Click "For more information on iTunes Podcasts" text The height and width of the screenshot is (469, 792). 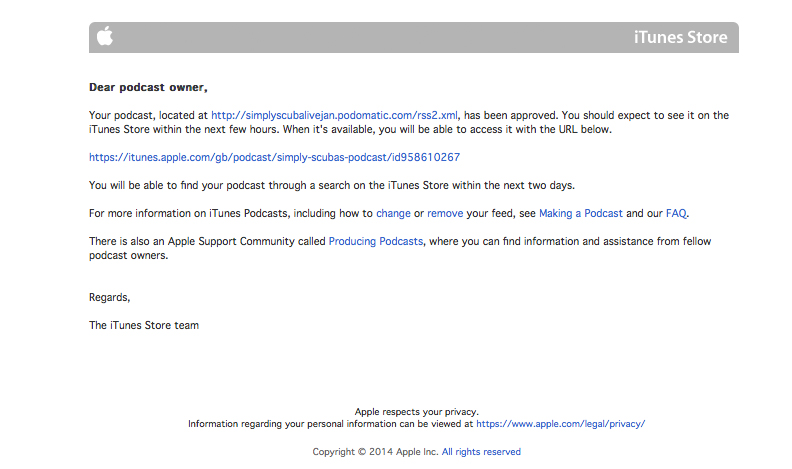pos(188,213)
